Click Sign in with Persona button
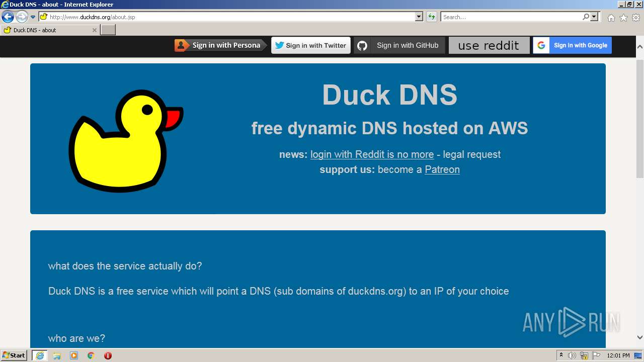Image resolution: width=644 pixels, height=362 pixels. click(221, 45)
